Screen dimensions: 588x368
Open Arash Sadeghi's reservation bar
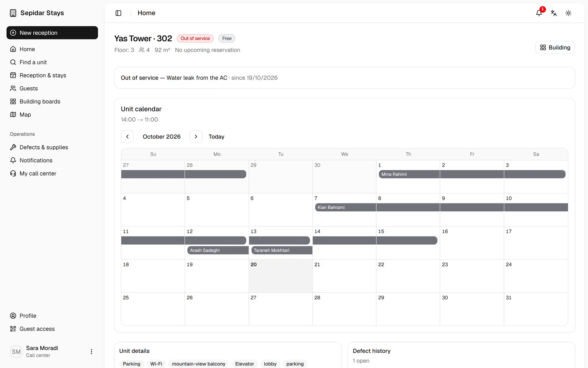tap(218, 250)
